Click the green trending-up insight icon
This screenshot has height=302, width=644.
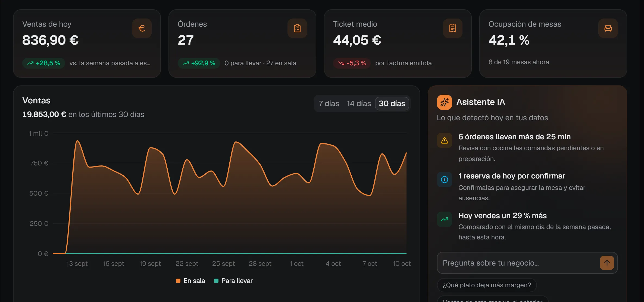tap(444, 219)
